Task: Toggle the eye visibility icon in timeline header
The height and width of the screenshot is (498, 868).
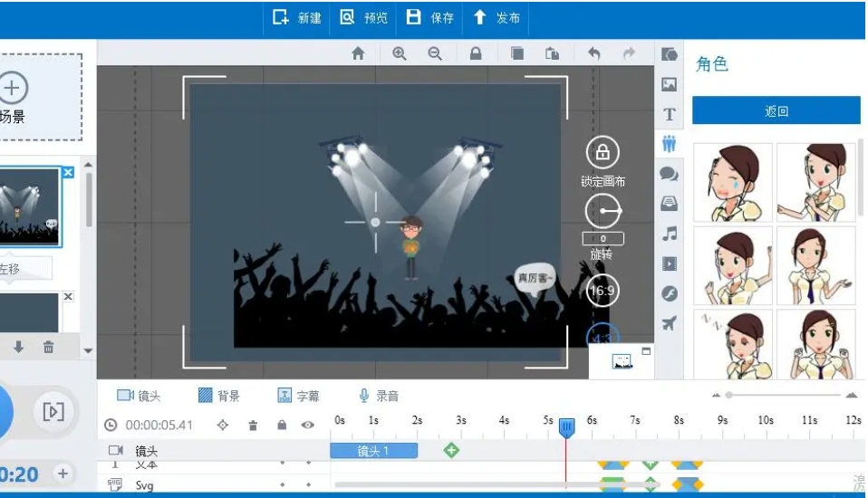Action: click(308, 425)
